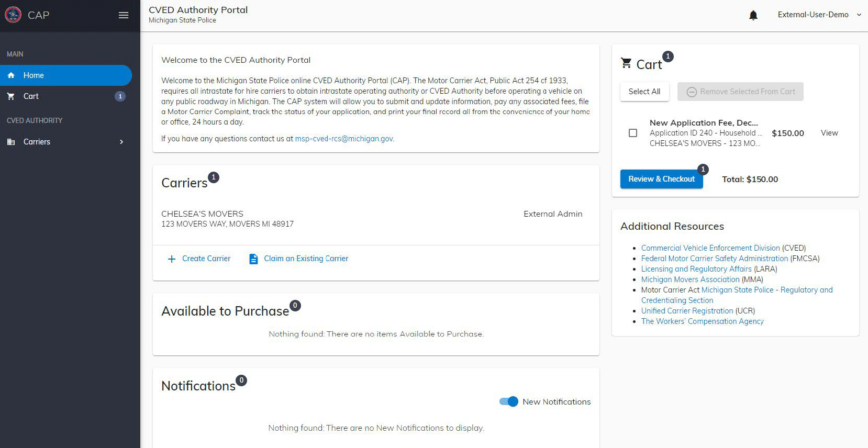Click the plus icon beside Create Carrier
This screenshot has height=448, width=868.
[171, 259]
